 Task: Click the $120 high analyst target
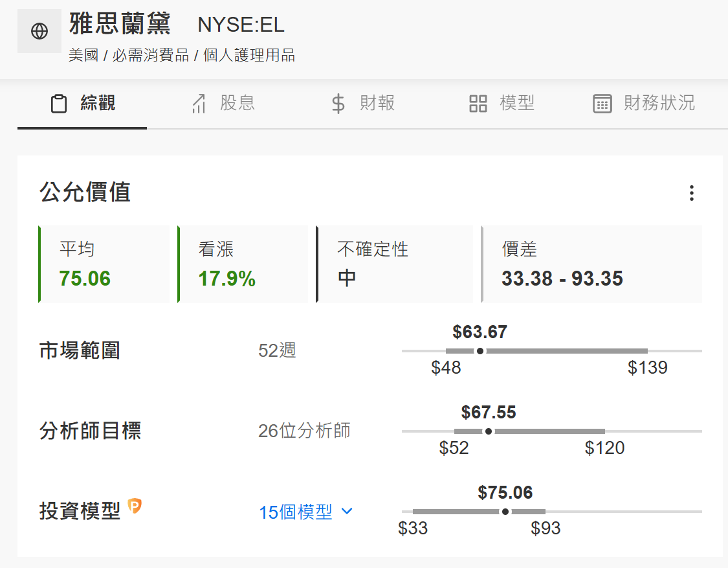604,448
